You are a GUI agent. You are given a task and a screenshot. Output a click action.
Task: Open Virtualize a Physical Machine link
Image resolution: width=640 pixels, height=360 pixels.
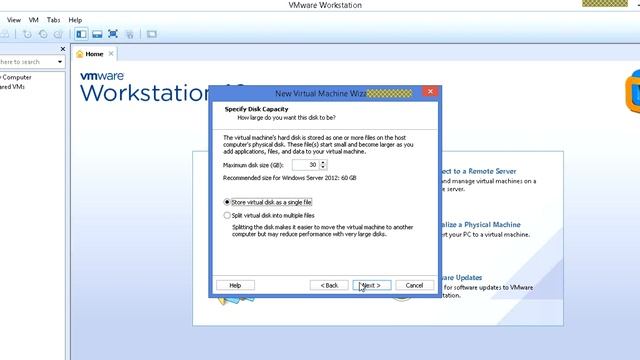[481, 225]
